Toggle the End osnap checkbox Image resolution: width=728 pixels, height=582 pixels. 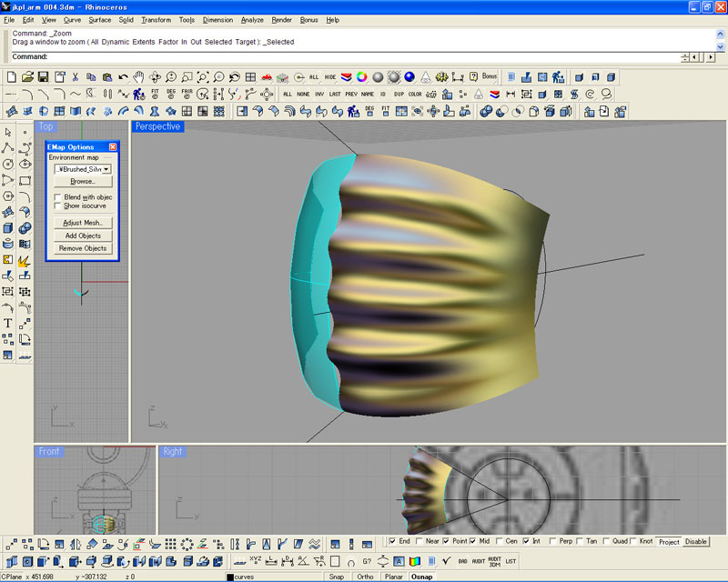pos(393,541)
